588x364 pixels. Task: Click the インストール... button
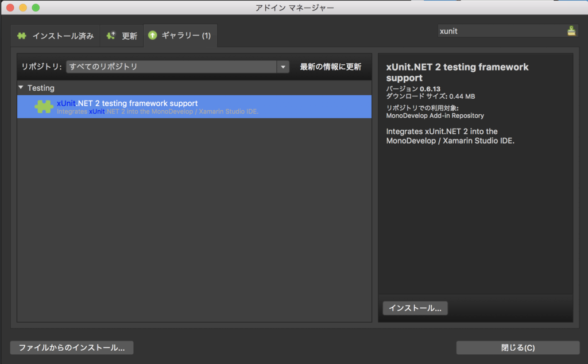click(415, 308)
